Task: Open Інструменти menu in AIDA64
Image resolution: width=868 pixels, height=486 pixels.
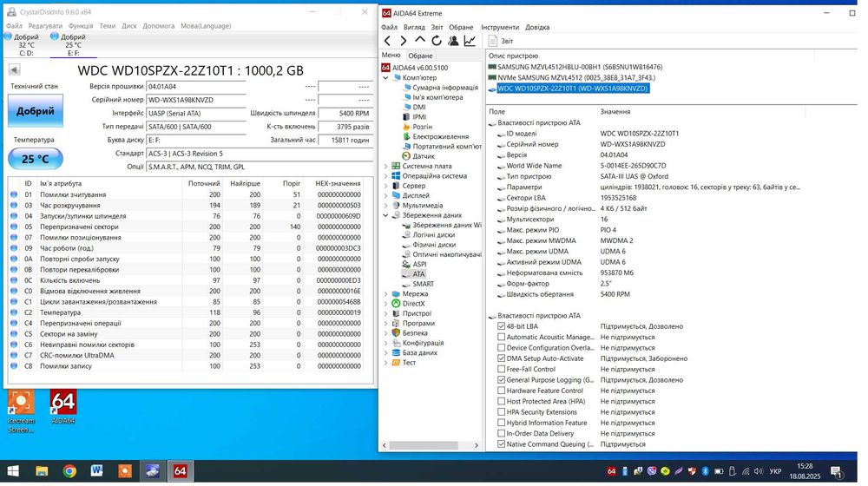Action: click(500, 27)
